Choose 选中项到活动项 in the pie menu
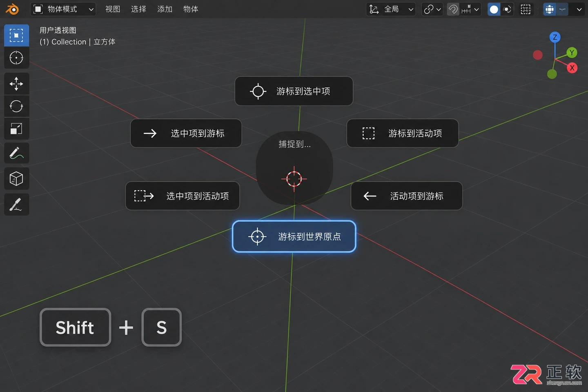 click(183, 196)
